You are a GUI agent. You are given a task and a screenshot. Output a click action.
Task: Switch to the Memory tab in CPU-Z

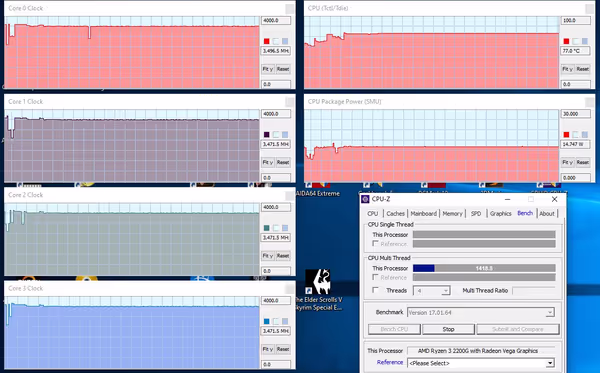(452, 213)
